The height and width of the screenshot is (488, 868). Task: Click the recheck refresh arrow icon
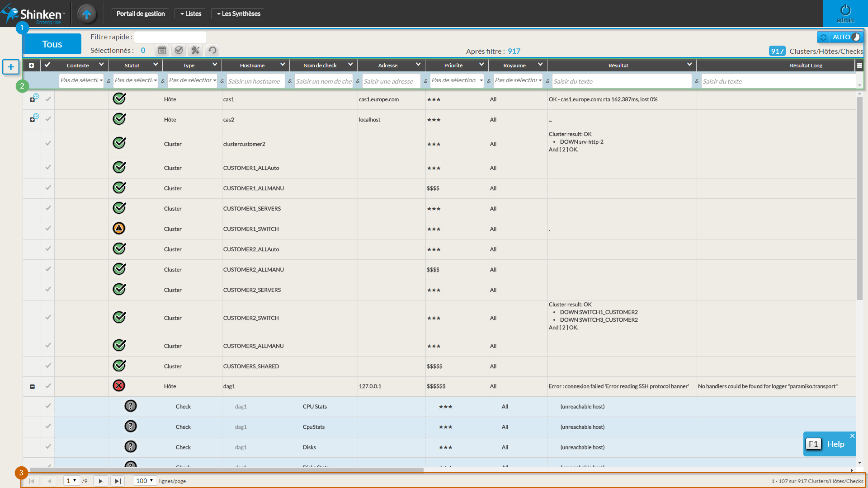click(212, 50)
